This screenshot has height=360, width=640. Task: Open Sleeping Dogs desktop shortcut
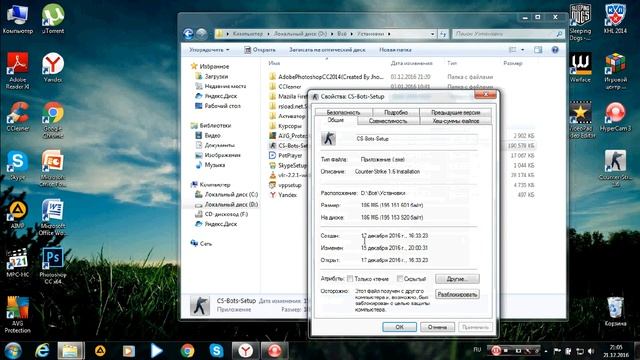[x=580, y=22]
